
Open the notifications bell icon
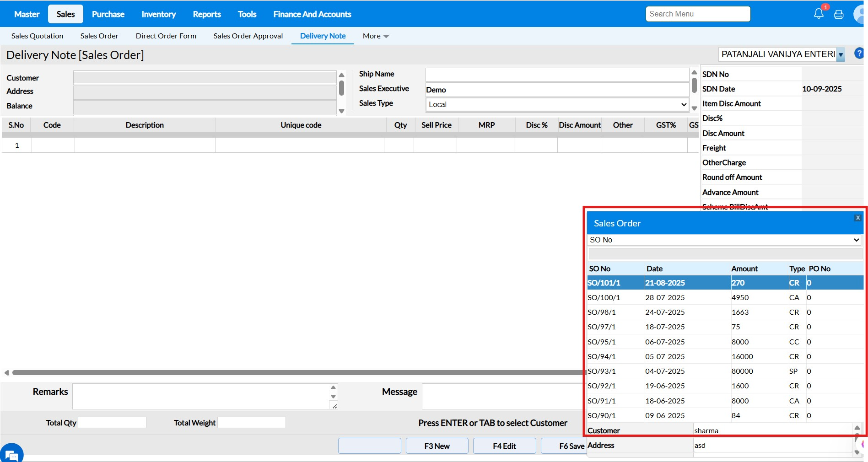point(819,14)
